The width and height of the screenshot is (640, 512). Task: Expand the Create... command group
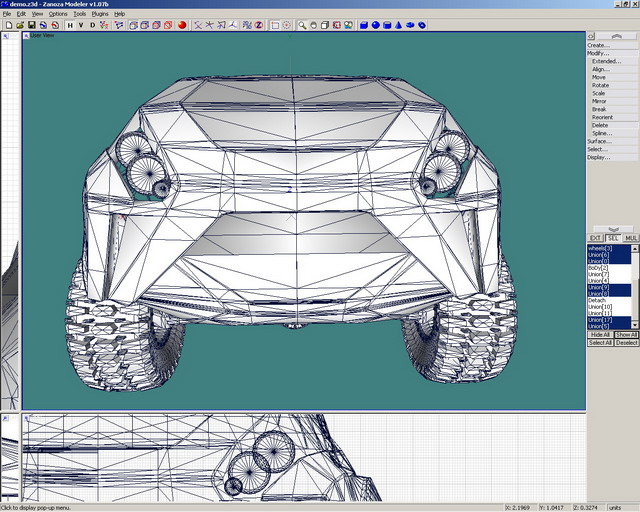(x=599, y=45)
